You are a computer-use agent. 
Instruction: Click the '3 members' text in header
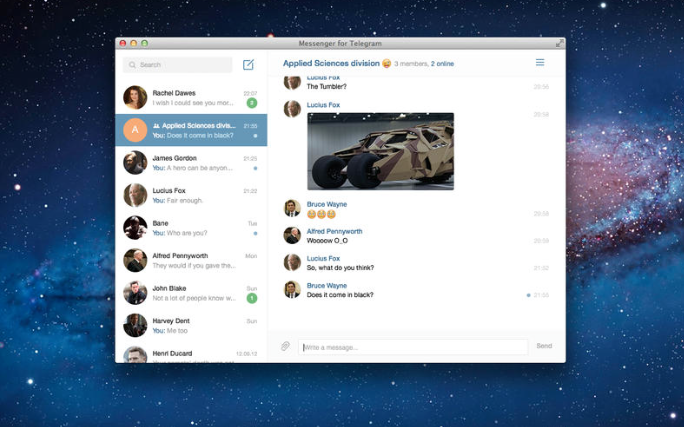(x=411, y=64)
